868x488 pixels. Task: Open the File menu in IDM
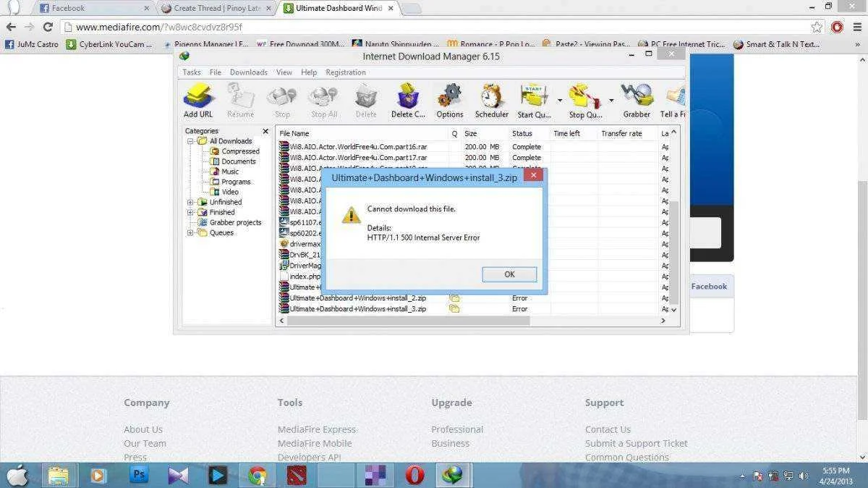(x=216, y=72)
